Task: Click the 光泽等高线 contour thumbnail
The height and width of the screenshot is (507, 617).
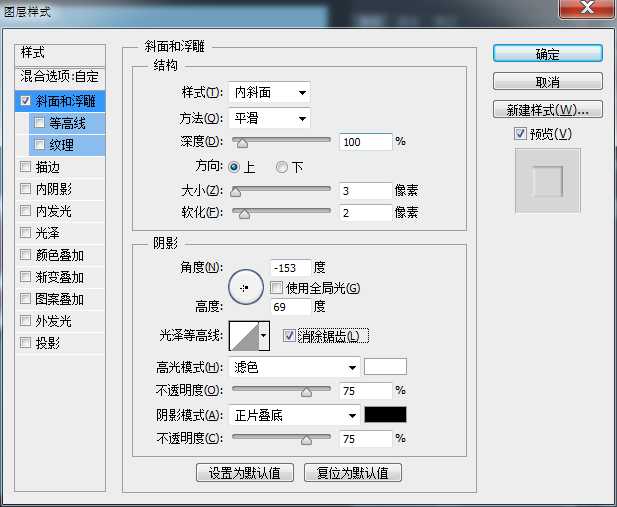Action: pos(244,336)
